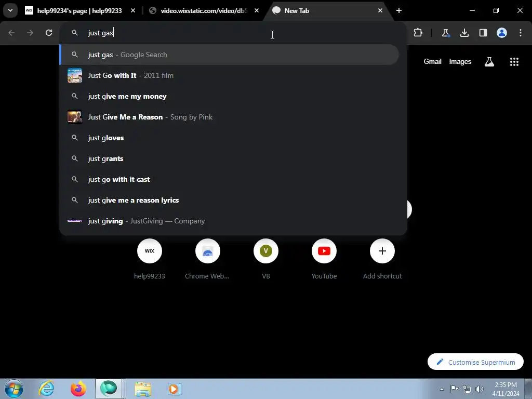Open Windows Media Player from taskbar

[175, 389]
